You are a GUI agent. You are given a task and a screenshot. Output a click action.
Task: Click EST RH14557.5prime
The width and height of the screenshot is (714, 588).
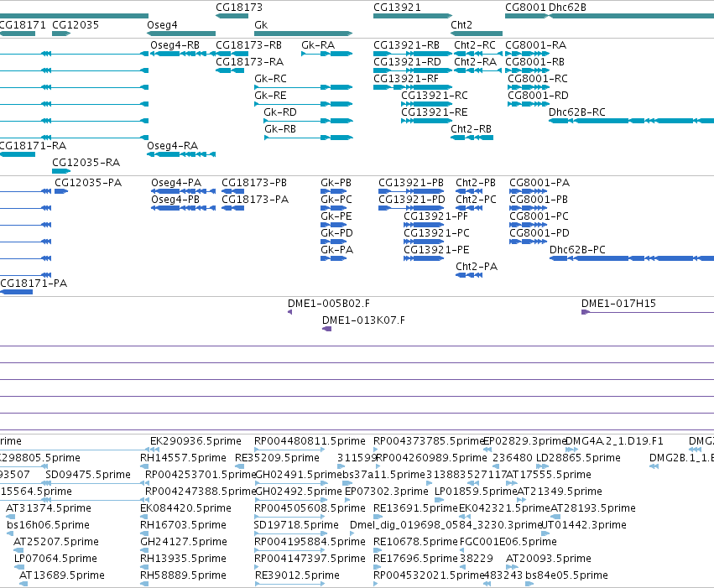(x=183, y=458)
